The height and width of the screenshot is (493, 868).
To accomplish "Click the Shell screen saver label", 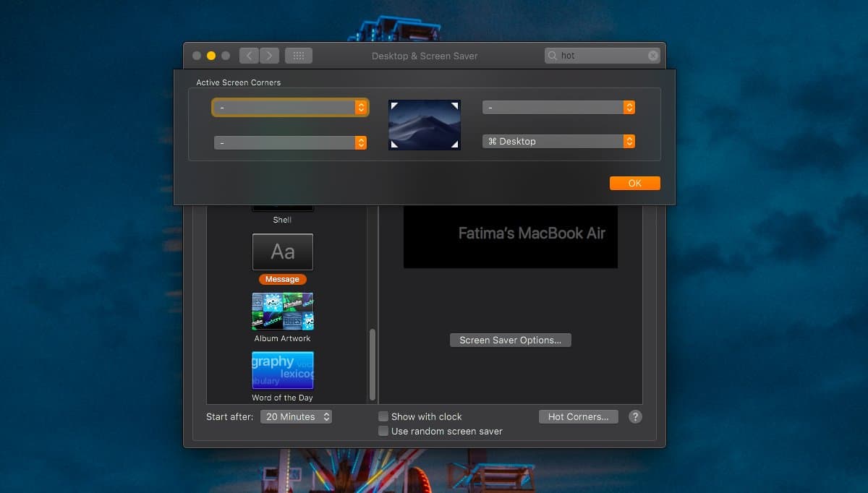I will (282, 220).
